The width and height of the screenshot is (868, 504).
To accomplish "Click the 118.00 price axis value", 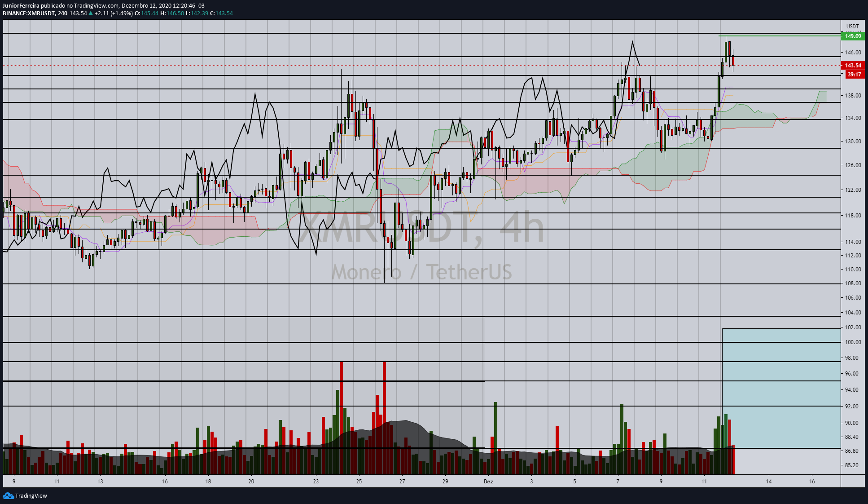I will 853,216.
